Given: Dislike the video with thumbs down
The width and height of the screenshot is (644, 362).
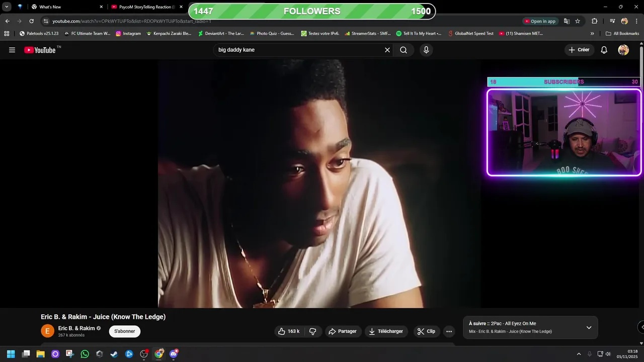Looking at the screenshot, I should (312, 331).
